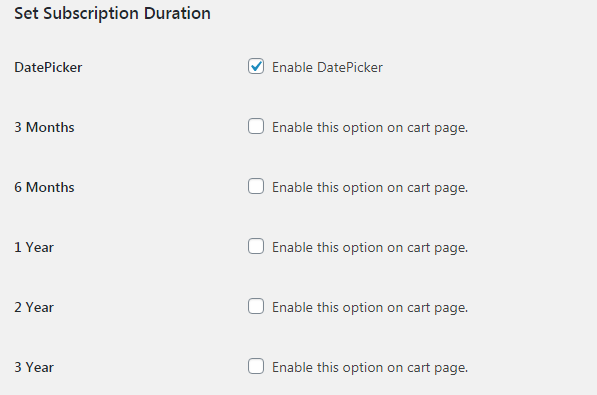597x395 pixels.
Task: Select the 3 Year option checkbox
Action: click(256, 366)
